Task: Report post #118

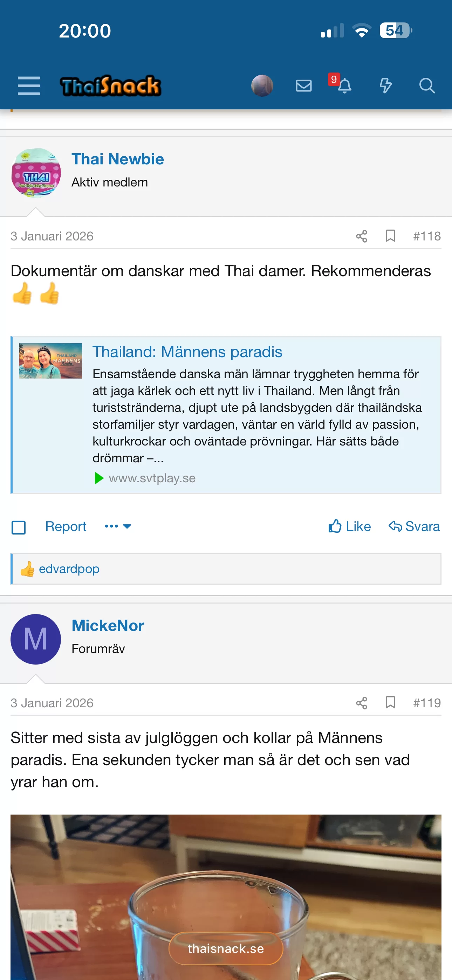Action: (66, 526)
